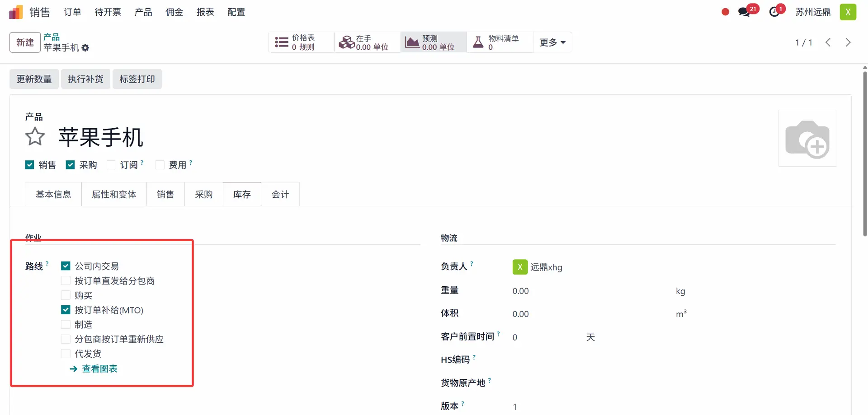Click the Odoo app home logo
Screen dimensions: 868x415
point(15,12)
